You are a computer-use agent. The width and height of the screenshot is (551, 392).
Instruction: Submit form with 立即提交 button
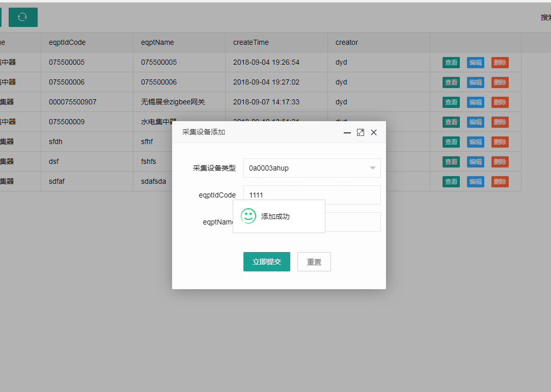267,262
